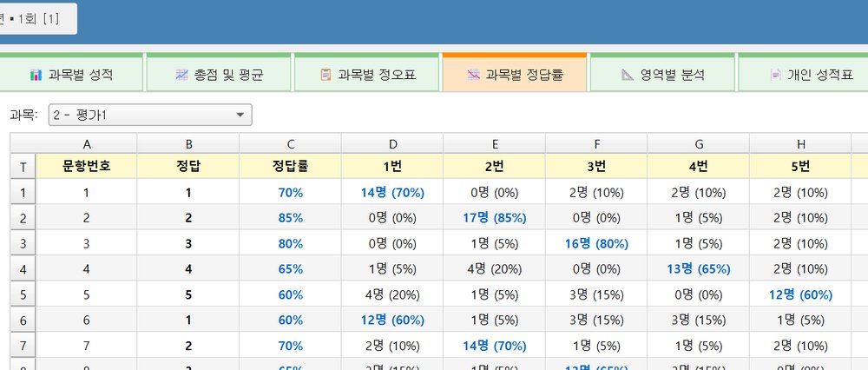
Task: Open the 과목별 성적 tab
Action: [x=71, y=74]
